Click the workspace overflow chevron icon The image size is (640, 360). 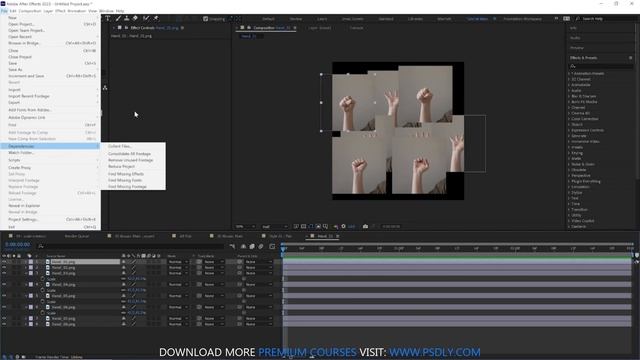click(556, 19)
